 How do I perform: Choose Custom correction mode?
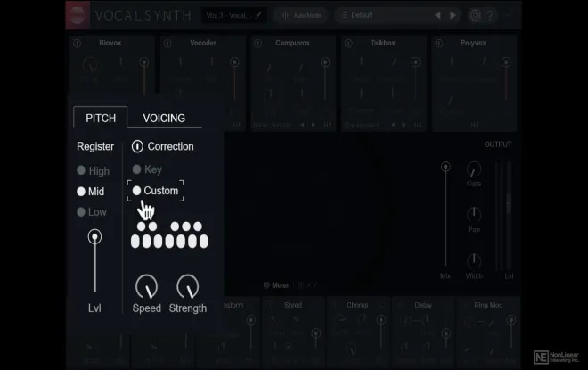click(155, 191)
